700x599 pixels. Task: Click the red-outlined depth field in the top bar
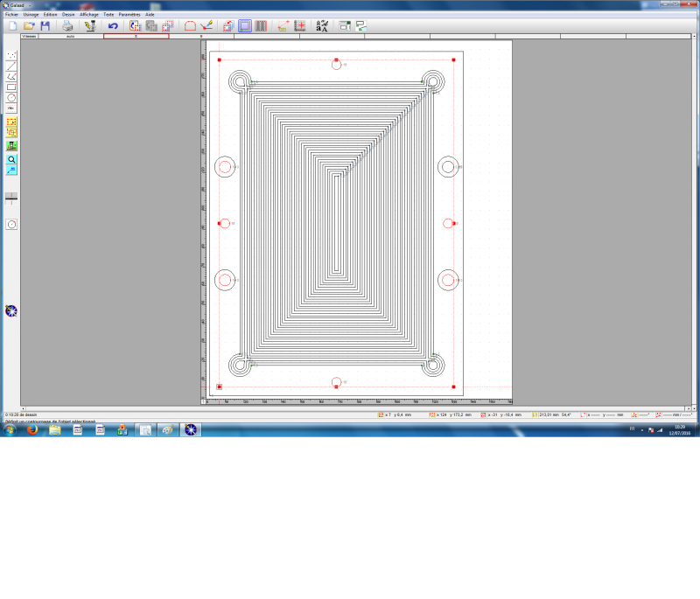click(x=136, y=37)
